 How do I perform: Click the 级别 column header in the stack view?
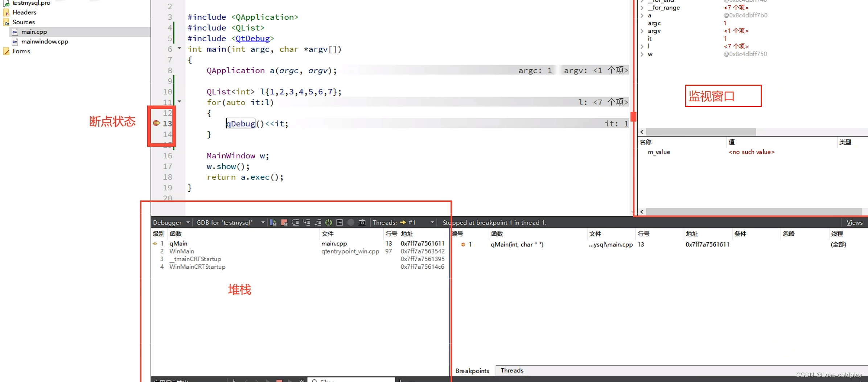159,234
